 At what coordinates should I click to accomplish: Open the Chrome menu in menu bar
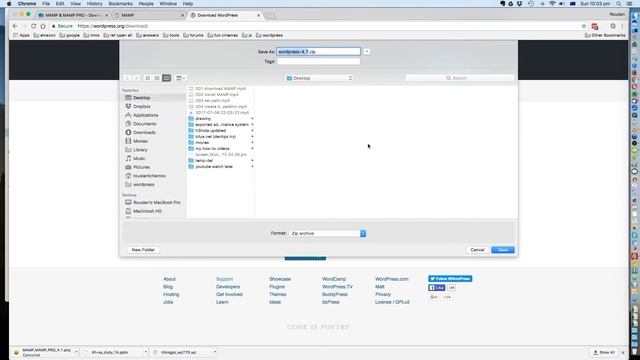[27, 4]
